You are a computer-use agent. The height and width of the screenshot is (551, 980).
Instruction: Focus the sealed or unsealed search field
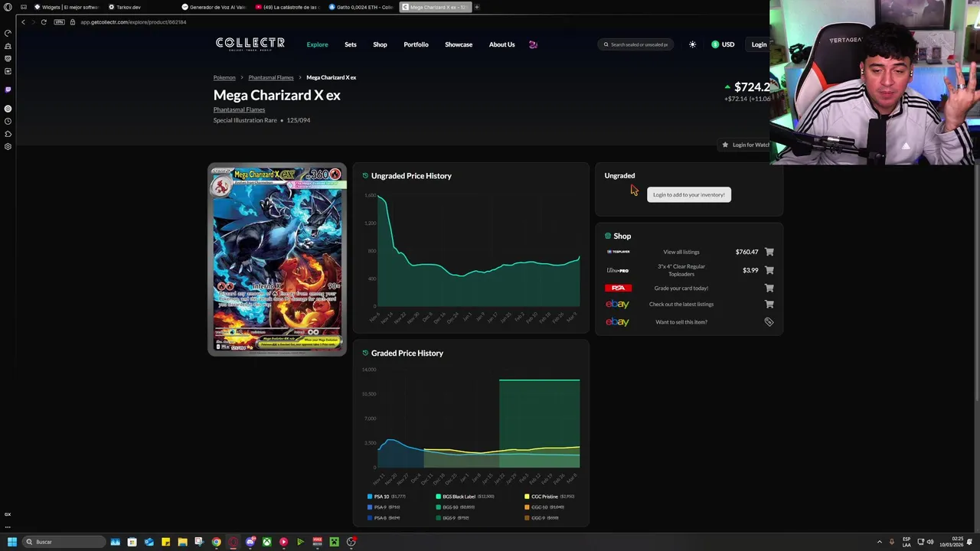click(636, 44)
